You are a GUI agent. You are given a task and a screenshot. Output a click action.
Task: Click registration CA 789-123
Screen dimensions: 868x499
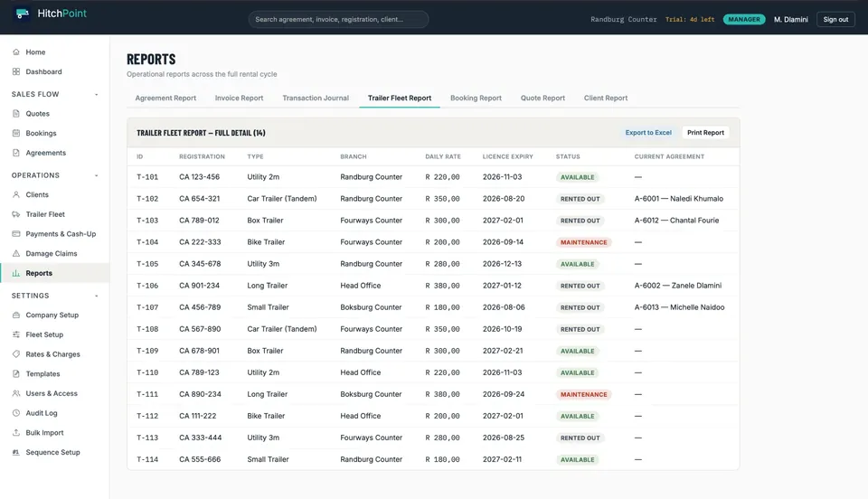coord(199,372)
